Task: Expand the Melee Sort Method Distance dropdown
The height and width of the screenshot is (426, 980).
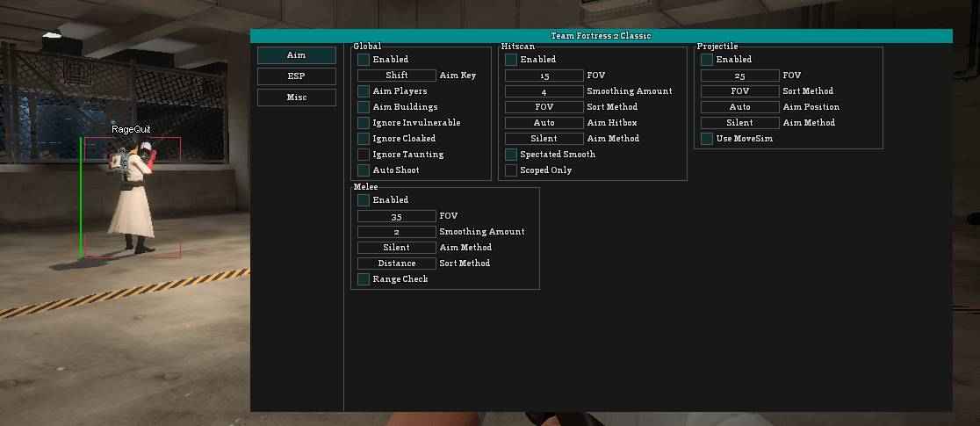Action: click(x=396, y=264)
